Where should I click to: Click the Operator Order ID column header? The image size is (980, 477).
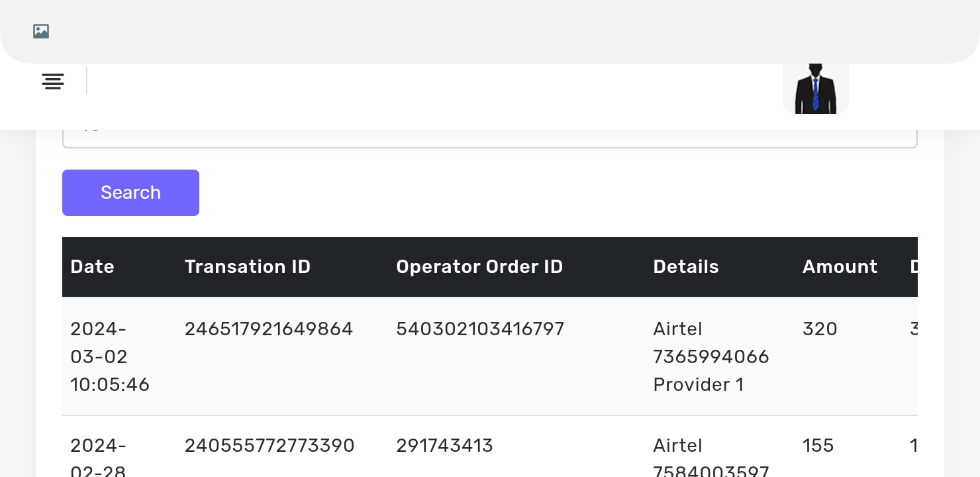[479, 267]
